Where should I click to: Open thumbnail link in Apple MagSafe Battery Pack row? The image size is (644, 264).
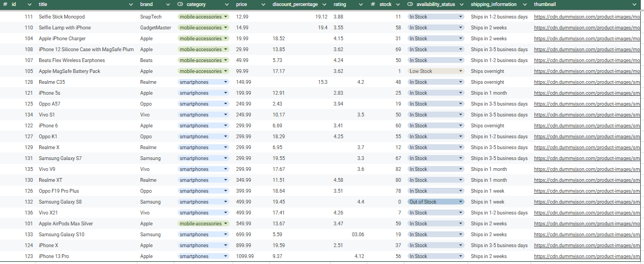(587, 71)
